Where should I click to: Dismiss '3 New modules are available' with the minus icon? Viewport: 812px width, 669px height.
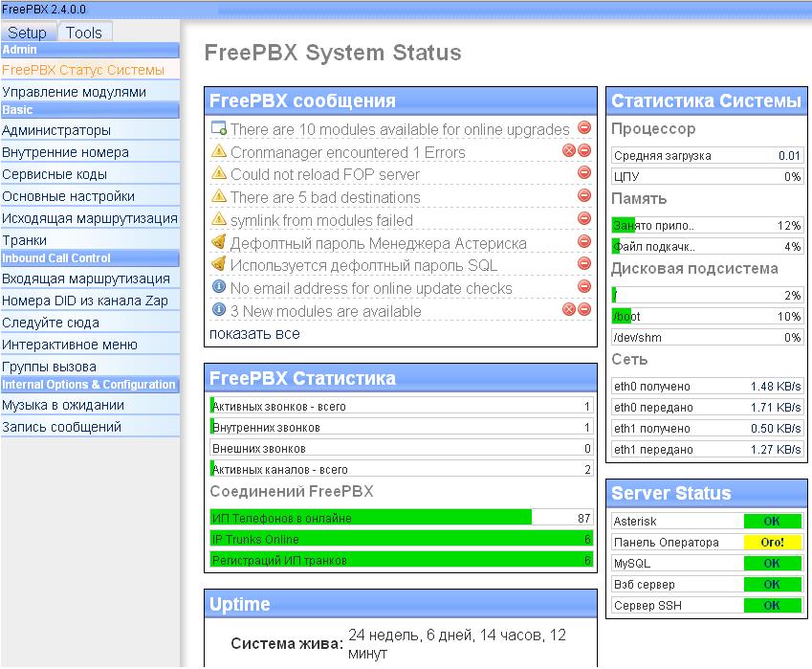click(x=584, y=309)
